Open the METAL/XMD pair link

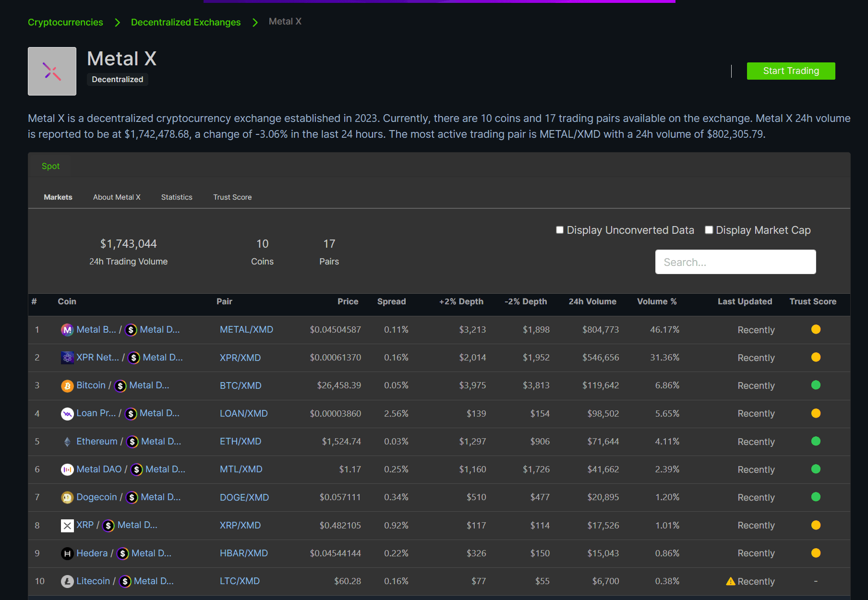coord(246,330)
